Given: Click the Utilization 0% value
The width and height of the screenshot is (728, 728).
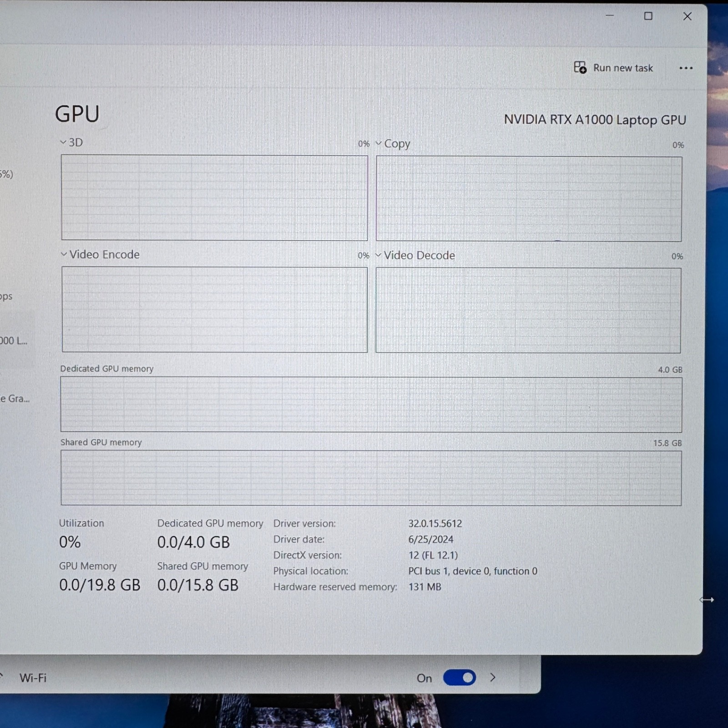Looking at the screenshot, I should 70,542.
